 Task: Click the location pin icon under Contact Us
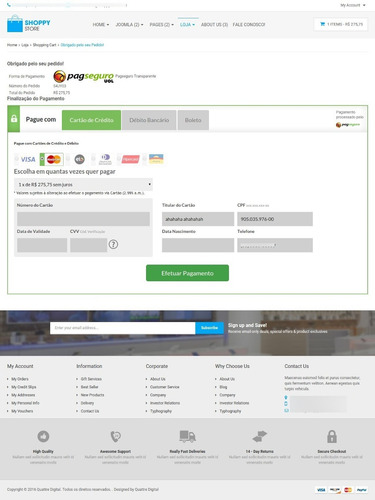pos(286,397)
